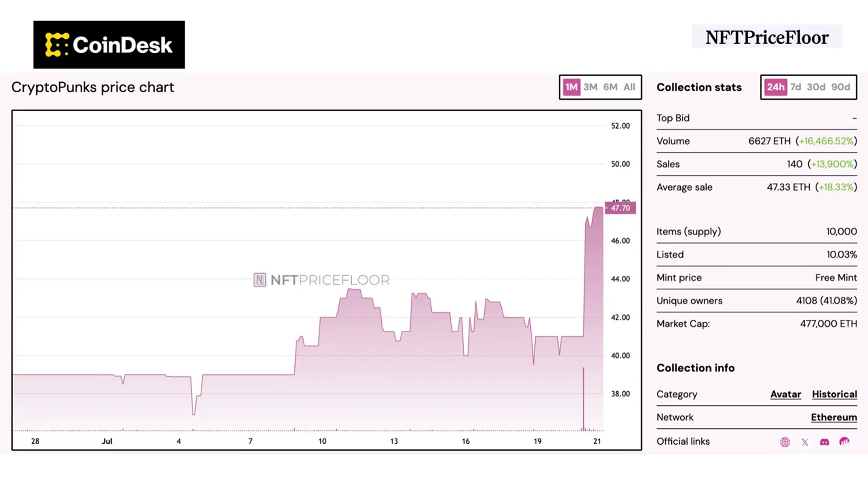
Task: Click the Volume value 6627 ETH
Action: click(769, 141)
